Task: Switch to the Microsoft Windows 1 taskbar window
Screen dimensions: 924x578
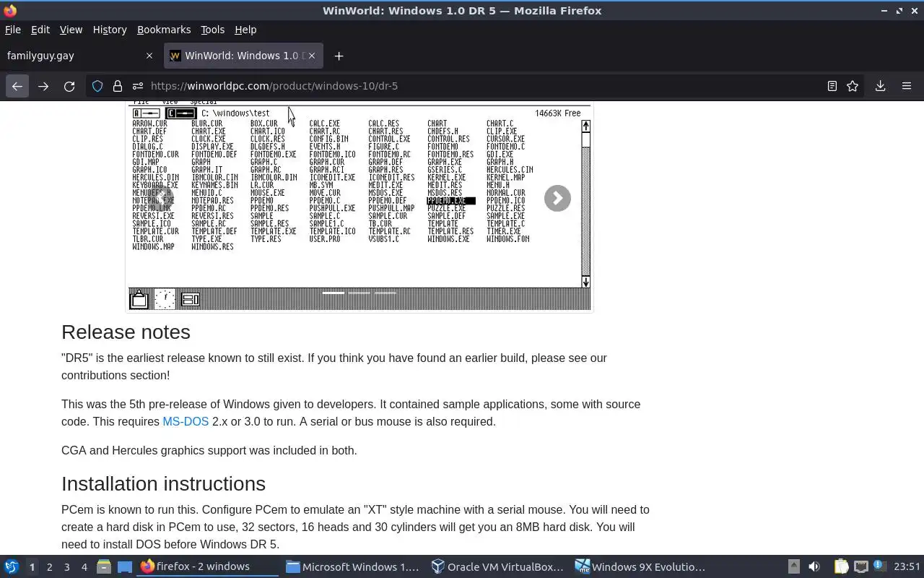Action: tap(352, 566)
